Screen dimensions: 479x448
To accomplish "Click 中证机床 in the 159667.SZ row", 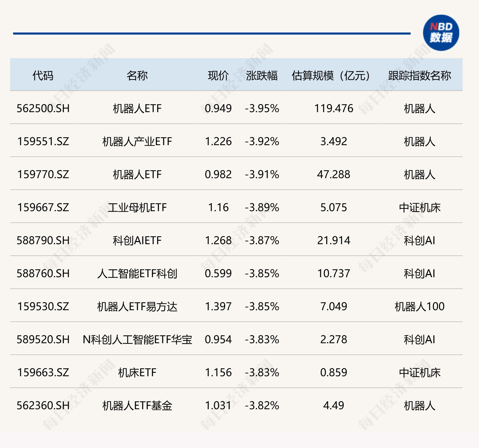I will coord(420,207).
